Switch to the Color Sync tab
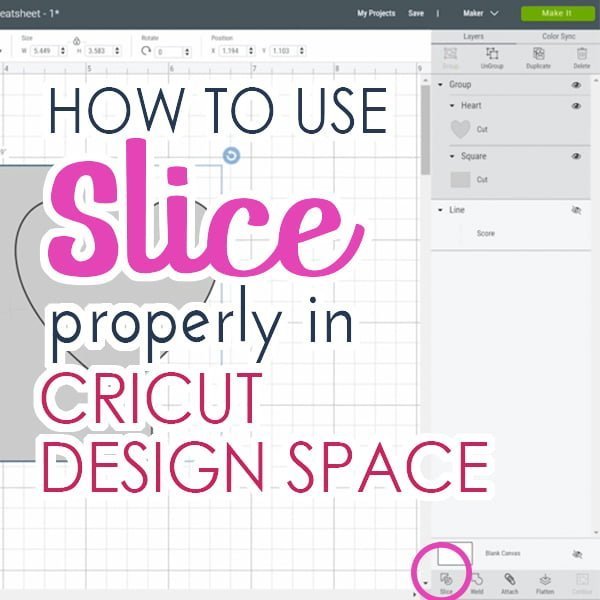Screen dimensions: 600x600 [x=557, y=36]
